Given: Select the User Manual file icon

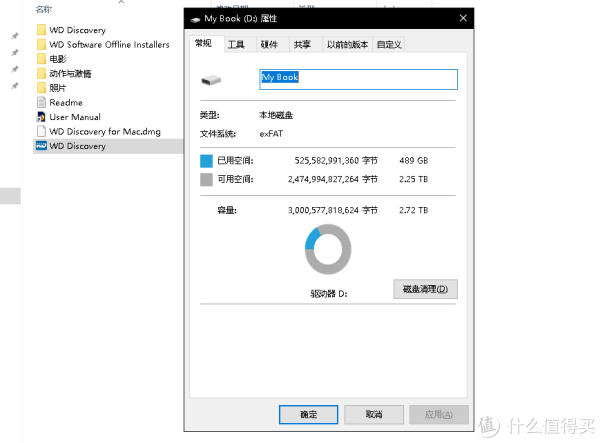Looking at the screenshot, I should [41, 117].
